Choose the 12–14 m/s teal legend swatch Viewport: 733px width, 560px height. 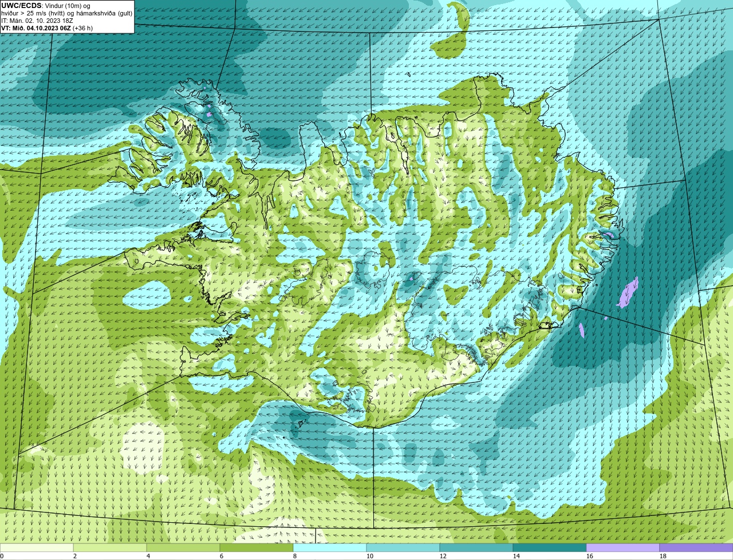[476, 548]
